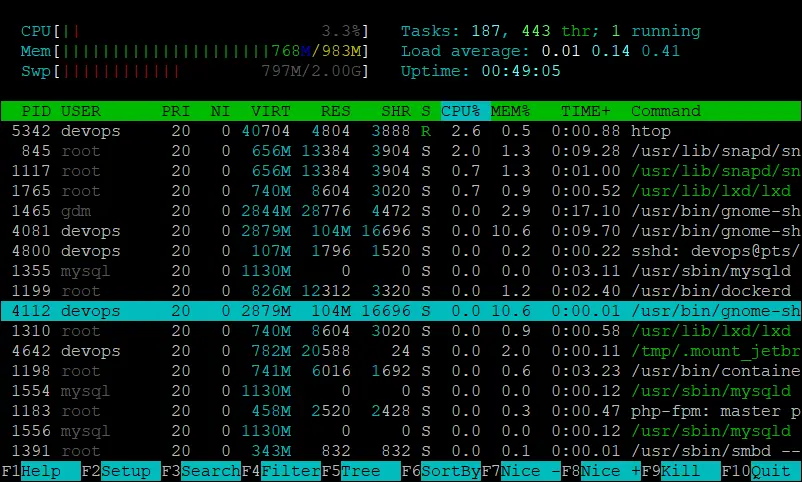
Task: Select gdm gnome-shell row PID 1465
Action: (401, 211)
